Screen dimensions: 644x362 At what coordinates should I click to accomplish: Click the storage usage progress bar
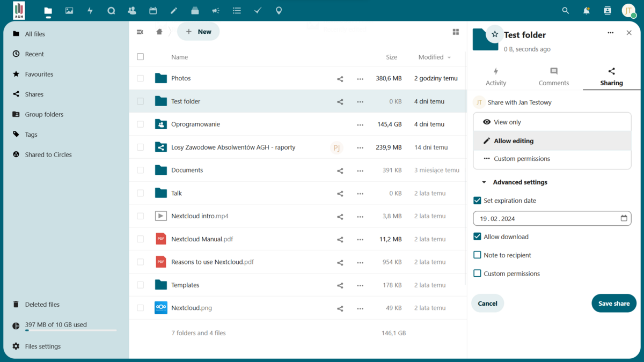point(71,330)
